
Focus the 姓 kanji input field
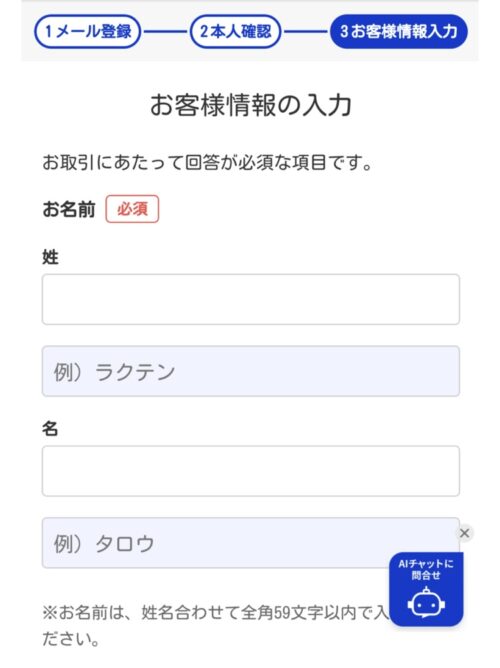250,299
